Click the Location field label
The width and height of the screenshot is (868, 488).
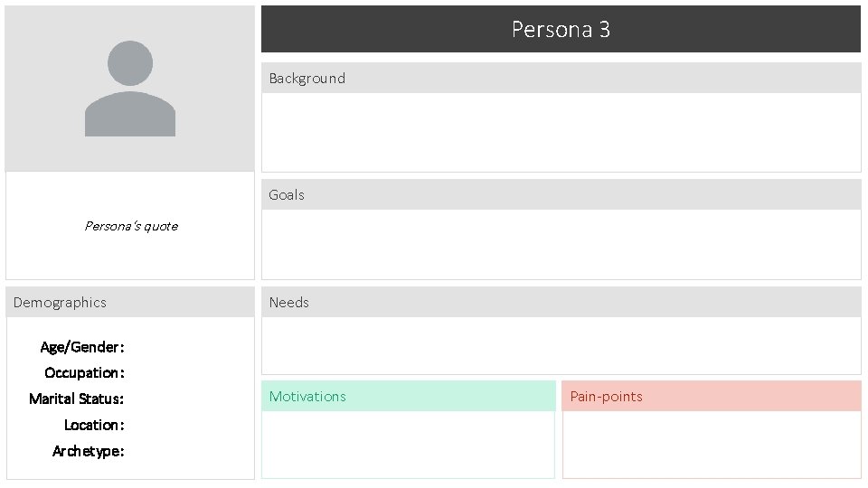tap(94, 425)
